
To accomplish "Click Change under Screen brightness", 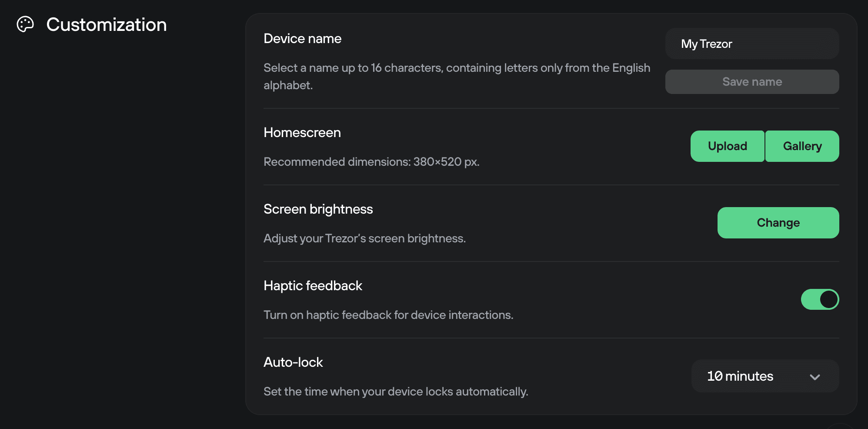I will pyautogui.click(x=778, y=222).
